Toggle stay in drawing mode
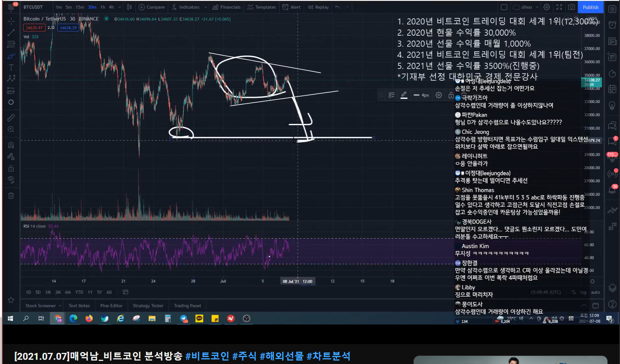Image resolution: width=620 pixels, height=364 pixels. pyautogui.click(x=11, y=156)
